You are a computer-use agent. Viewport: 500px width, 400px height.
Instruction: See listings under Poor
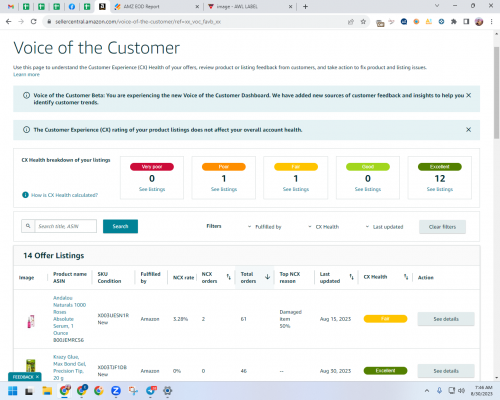(x=224, y=189)
